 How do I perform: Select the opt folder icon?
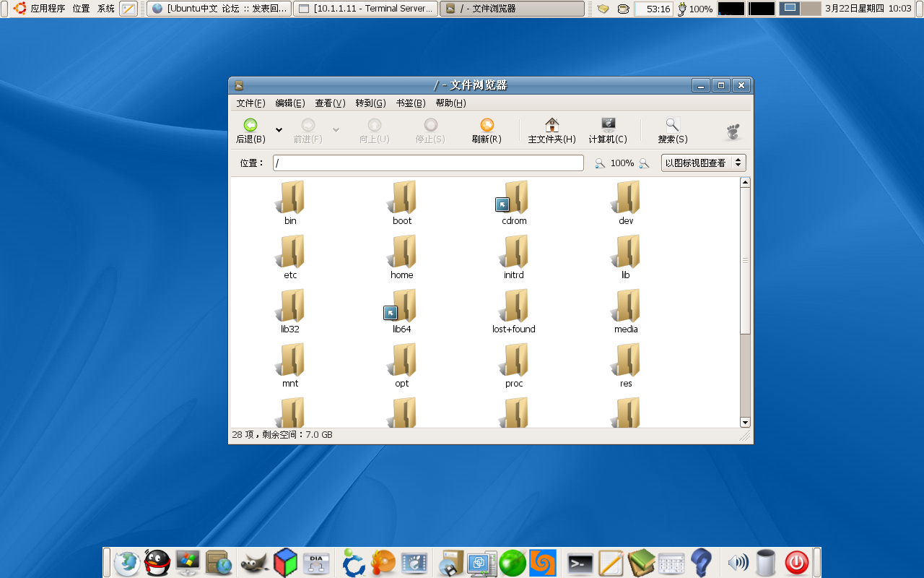click(x=402, y=360)
